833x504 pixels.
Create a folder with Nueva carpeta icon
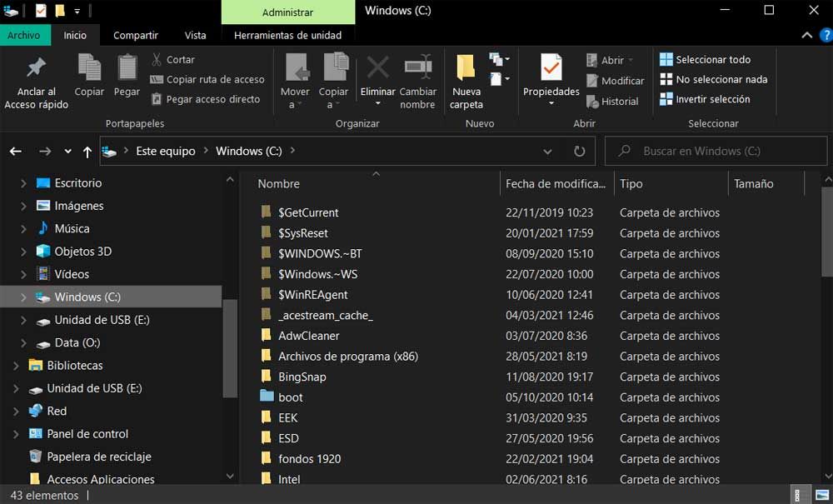[x=466, y=67]
